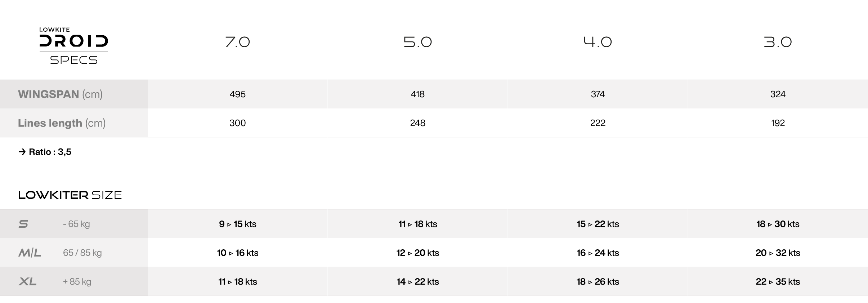Click the Lowkite Droid Specs logo

point(73,46)
